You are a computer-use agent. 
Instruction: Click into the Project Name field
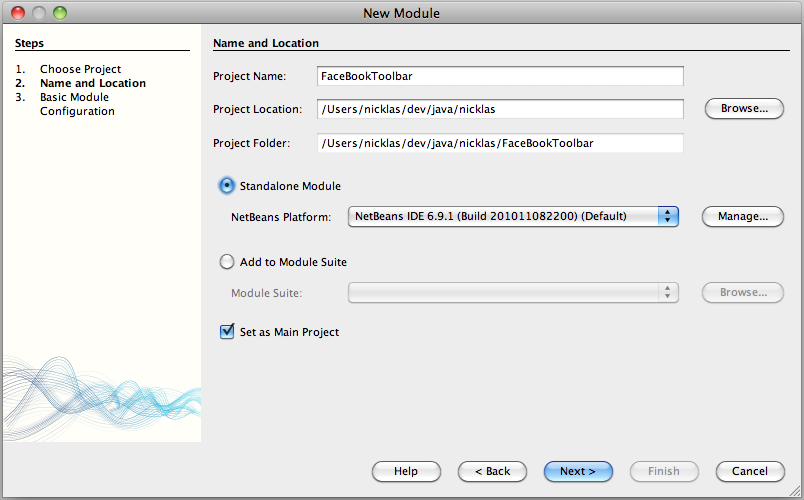point(500,76)
